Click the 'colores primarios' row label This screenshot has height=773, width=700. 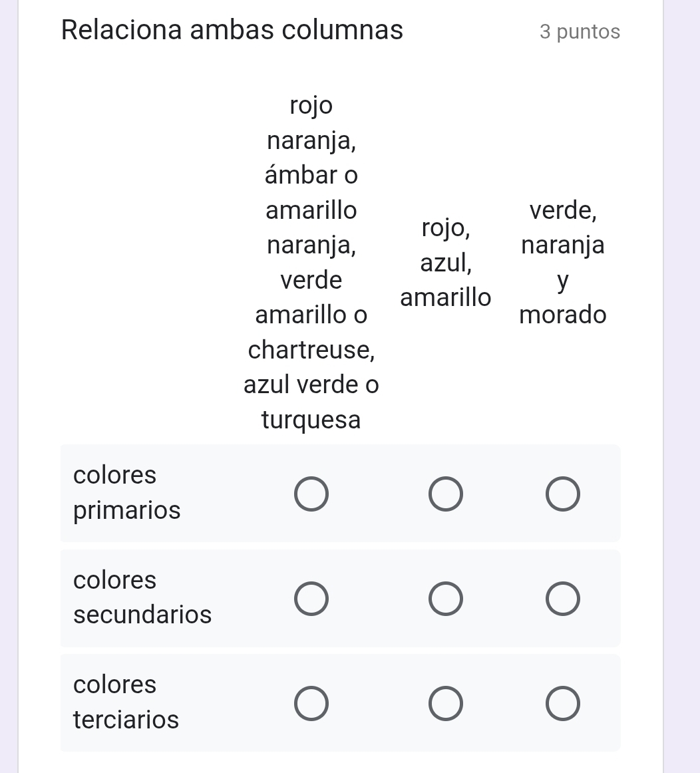coord(126,493)
